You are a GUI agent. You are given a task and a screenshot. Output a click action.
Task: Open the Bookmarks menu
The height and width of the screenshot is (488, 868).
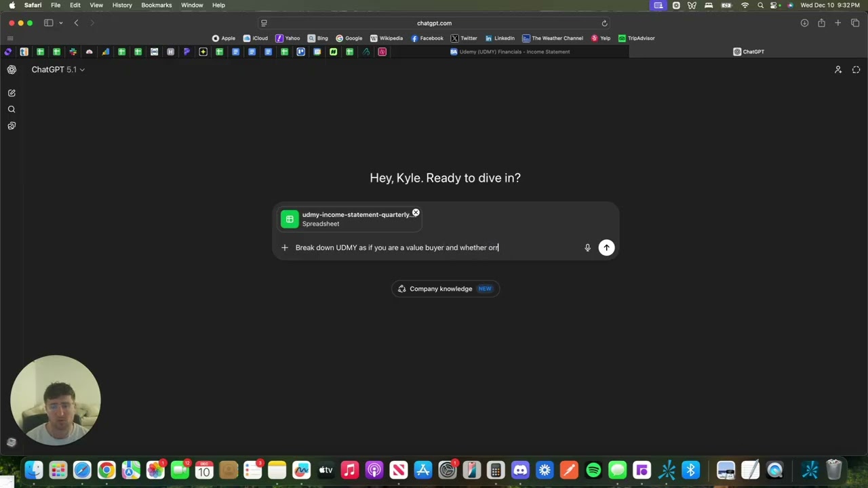point(157,5)
